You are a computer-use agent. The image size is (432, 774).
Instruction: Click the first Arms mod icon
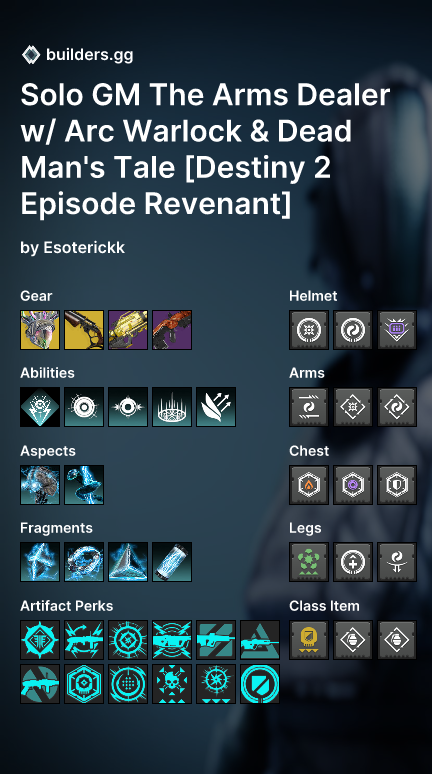(x=309, y=407)
